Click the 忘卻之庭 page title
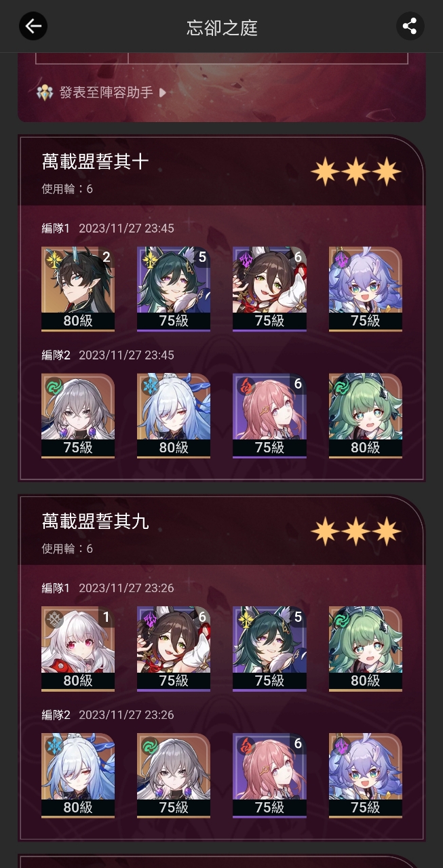The height and width of the screenshot is (868, 443). (222, 28)
